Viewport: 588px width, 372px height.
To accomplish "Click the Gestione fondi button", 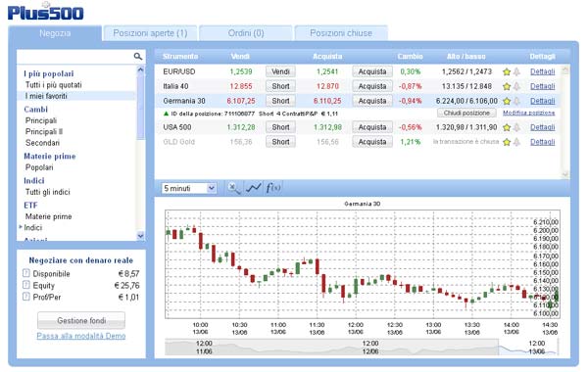I will pos(81,321).
